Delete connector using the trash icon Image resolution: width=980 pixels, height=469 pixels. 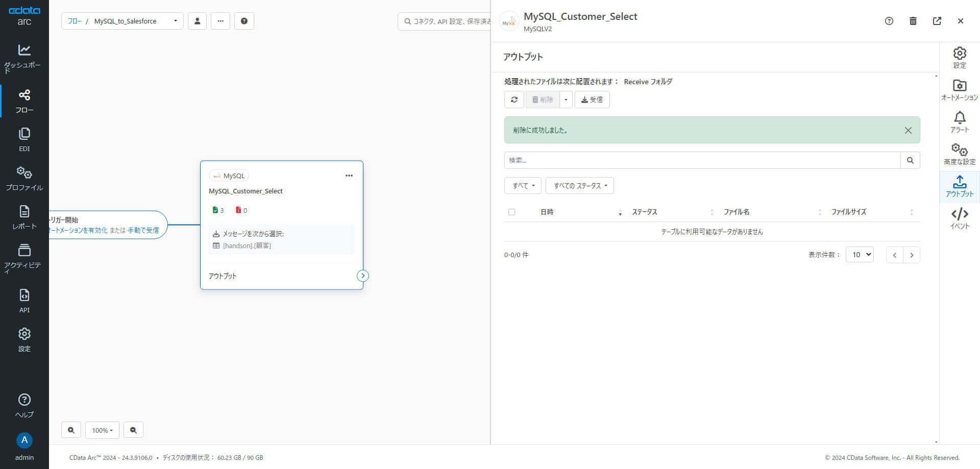tap(913, 21)
